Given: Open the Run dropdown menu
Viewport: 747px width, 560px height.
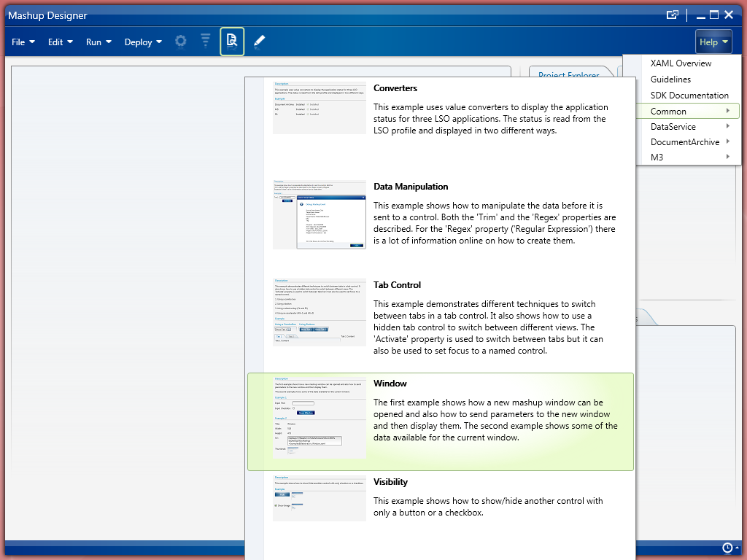Looking at the screenshot, I should [x=98, y=42].
